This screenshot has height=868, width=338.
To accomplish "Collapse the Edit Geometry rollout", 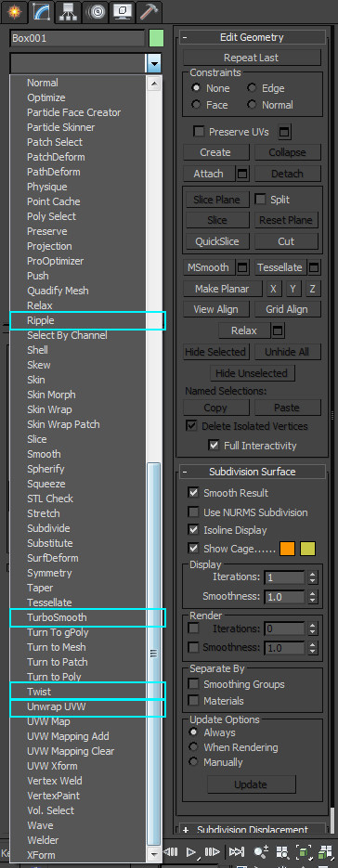I will point(185,38).
